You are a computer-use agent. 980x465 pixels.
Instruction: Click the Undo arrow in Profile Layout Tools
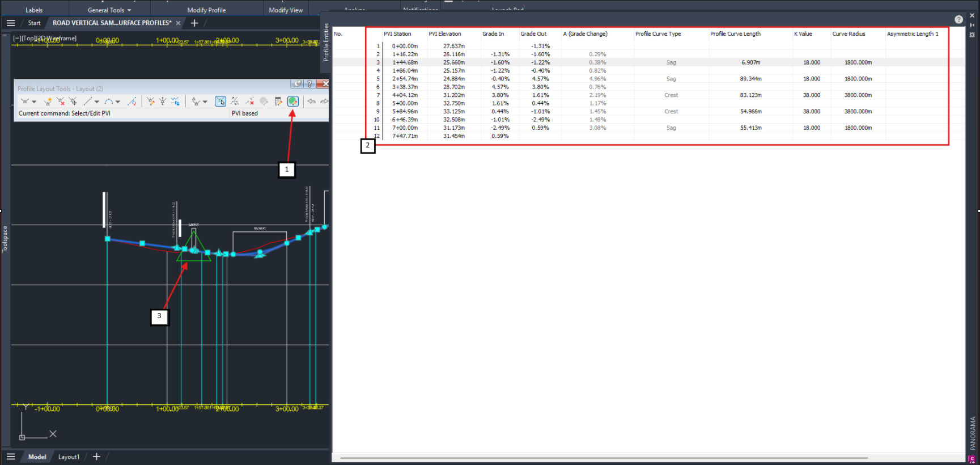[x=311, y=102]
